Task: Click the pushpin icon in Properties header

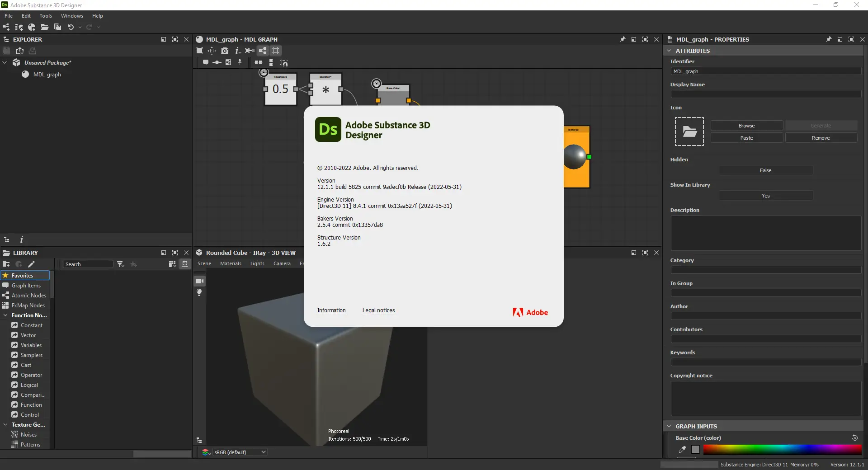Action: click(829, 39)
